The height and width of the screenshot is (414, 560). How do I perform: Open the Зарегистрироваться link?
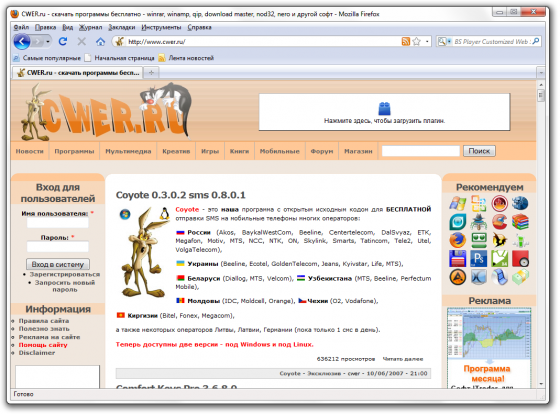click(x=65, y=274)
